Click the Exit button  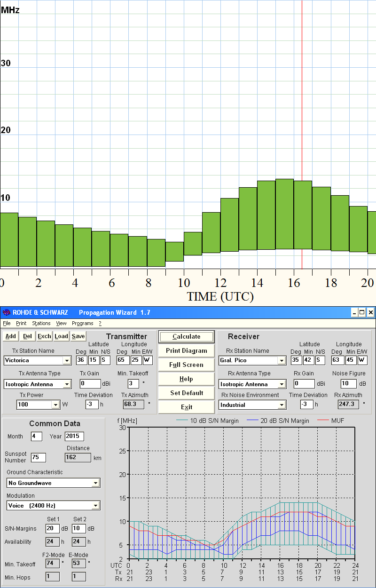point(186,407)
